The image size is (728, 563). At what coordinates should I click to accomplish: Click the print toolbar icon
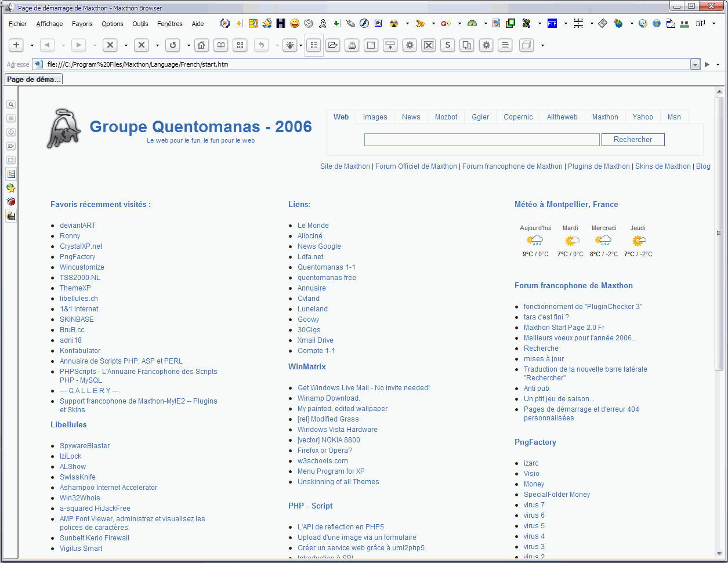click(352, 45)
